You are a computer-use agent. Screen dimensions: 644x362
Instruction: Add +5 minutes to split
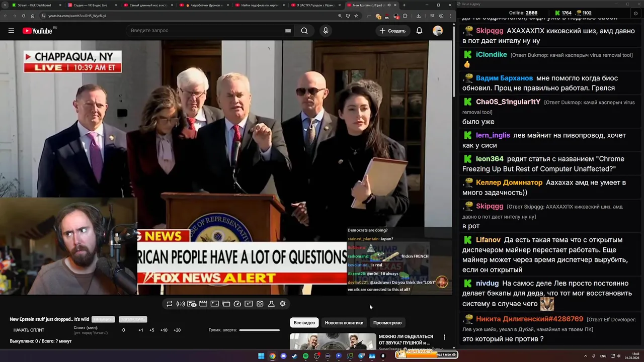click(x=152, y=330)
